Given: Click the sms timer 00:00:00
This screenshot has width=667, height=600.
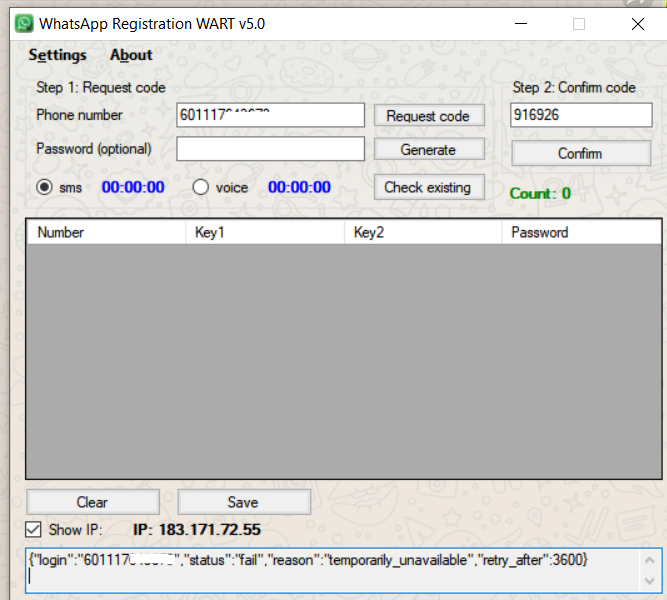Looking at the screenshot, I should pyautogui.click(x=133, y=187).
